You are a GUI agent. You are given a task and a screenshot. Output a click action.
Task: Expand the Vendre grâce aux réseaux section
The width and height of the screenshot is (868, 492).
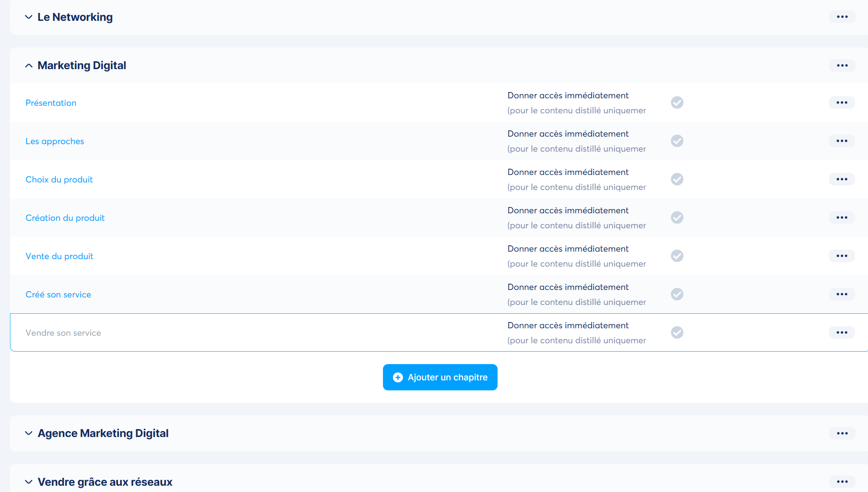[29, 482]
